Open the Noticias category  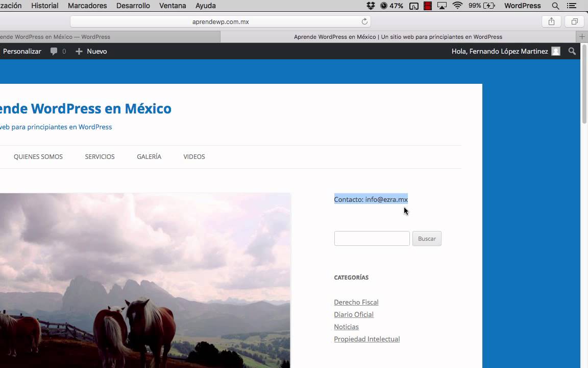(x=346, y=327)
